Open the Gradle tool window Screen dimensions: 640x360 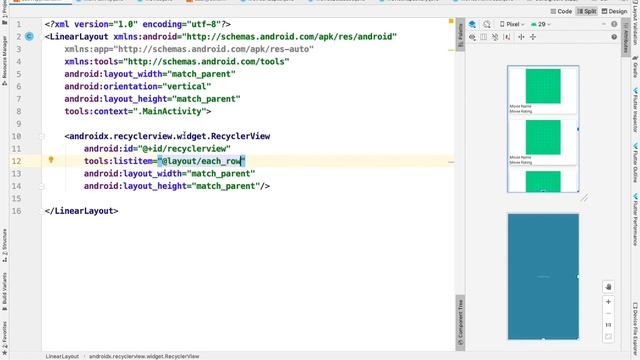point(635,67)
